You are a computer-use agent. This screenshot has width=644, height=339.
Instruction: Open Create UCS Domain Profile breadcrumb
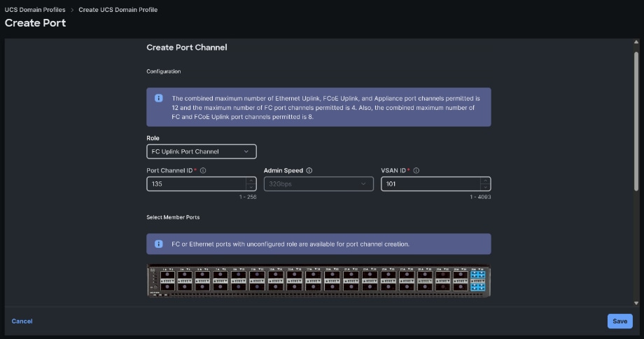[x=118, y=9]
